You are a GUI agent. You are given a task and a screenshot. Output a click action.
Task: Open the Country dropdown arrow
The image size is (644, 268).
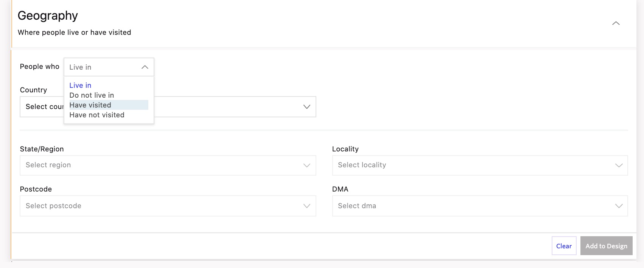306,107
